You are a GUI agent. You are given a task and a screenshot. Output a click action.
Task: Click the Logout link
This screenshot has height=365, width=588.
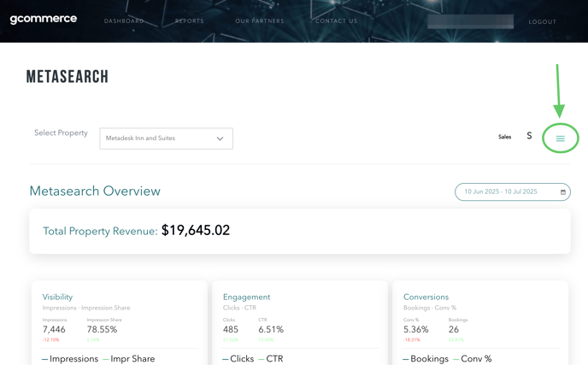pyautogui.click(x=542, y=22)
